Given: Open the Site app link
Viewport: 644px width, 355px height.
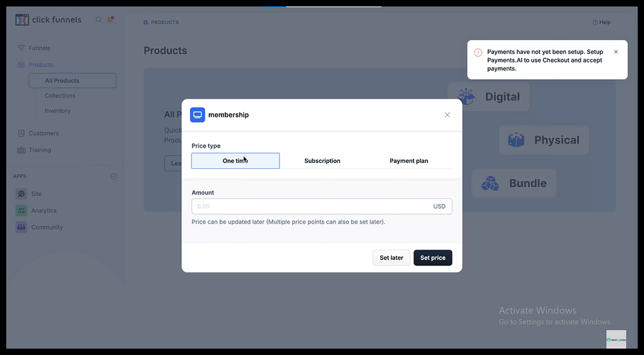Looking at the screenshot, I should 37,194.
